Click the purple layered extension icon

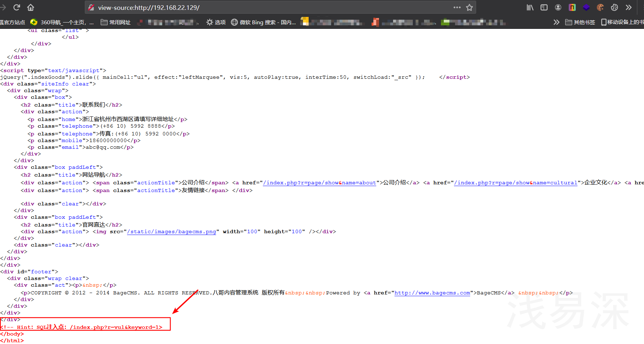coord(586,7)
